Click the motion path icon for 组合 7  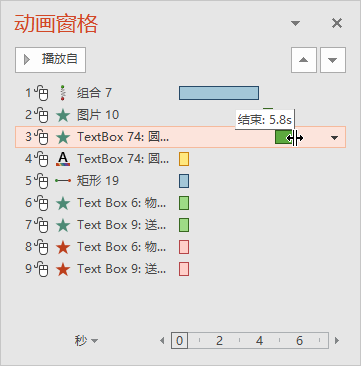pos(63,93)
